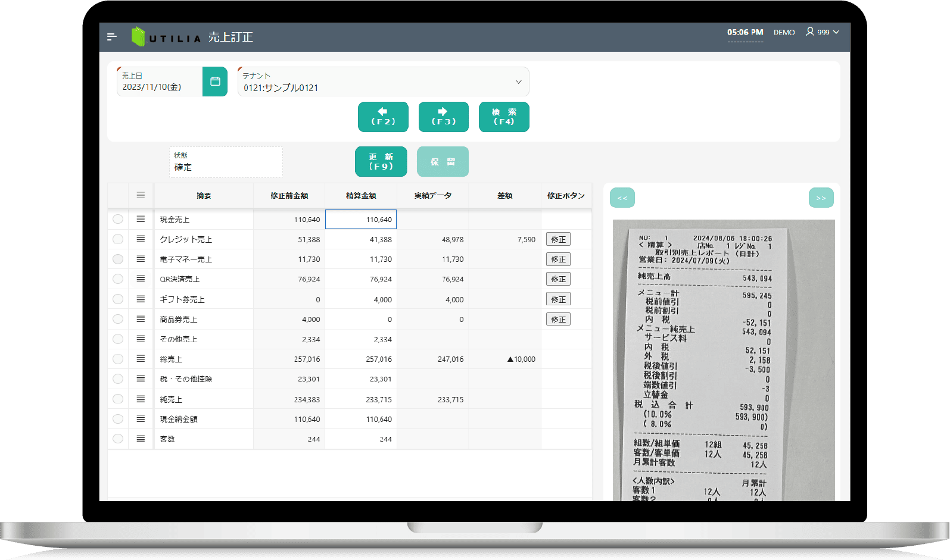Click the column menu icon in table header
The width and height of the screenshot is (950, 560).
(x=141, y=195)
